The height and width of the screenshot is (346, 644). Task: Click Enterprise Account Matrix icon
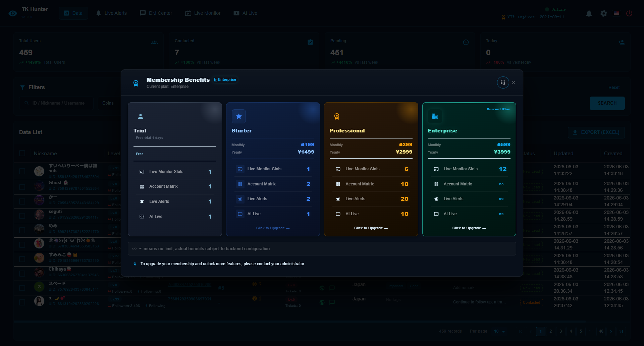coord(436,184)
